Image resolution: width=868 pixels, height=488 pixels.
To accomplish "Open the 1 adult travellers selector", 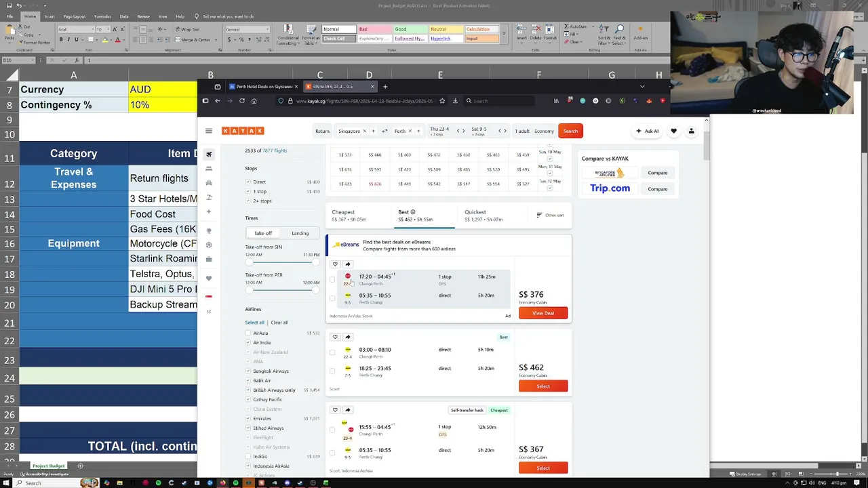I will [x=522, y=131].
